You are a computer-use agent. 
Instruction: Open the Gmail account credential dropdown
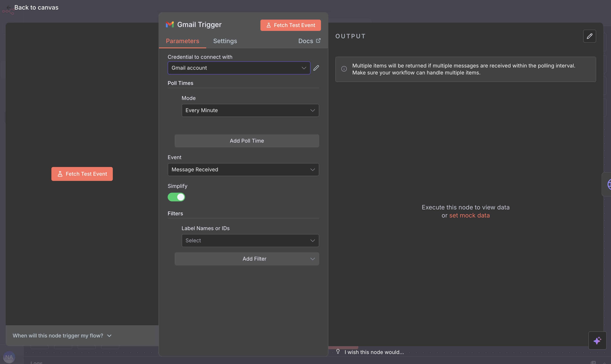(x=239, y=68)
